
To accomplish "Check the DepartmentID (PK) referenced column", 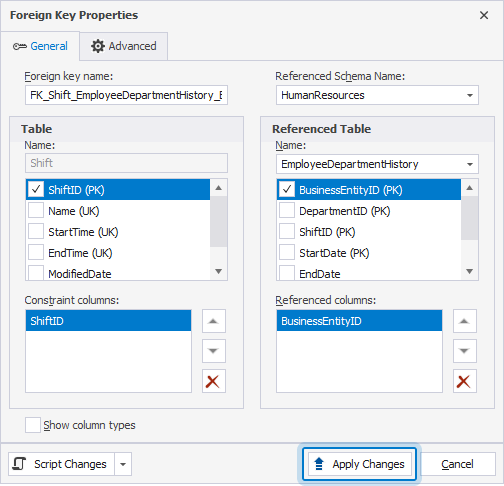I will [287, 211].
